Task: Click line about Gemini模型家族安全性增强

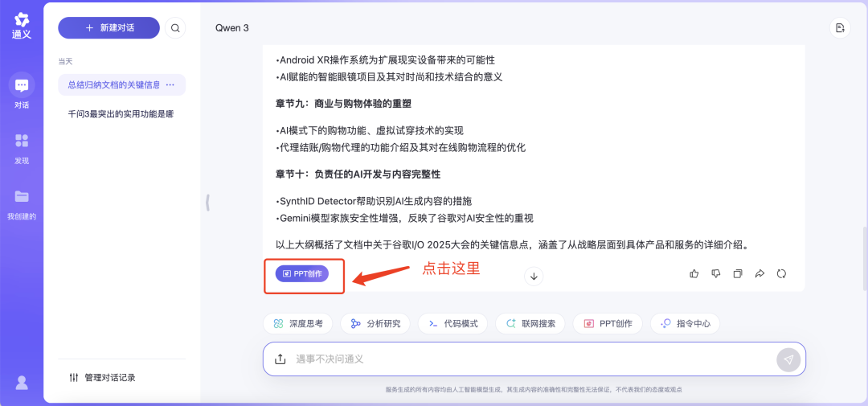Action: tap(404, 218)
